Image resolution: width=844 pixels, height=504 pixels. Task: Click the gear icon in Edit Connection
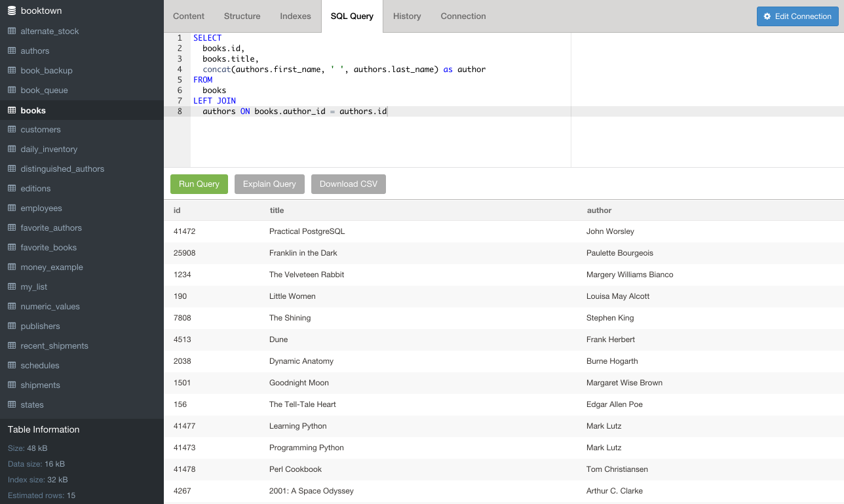(767, 16)
